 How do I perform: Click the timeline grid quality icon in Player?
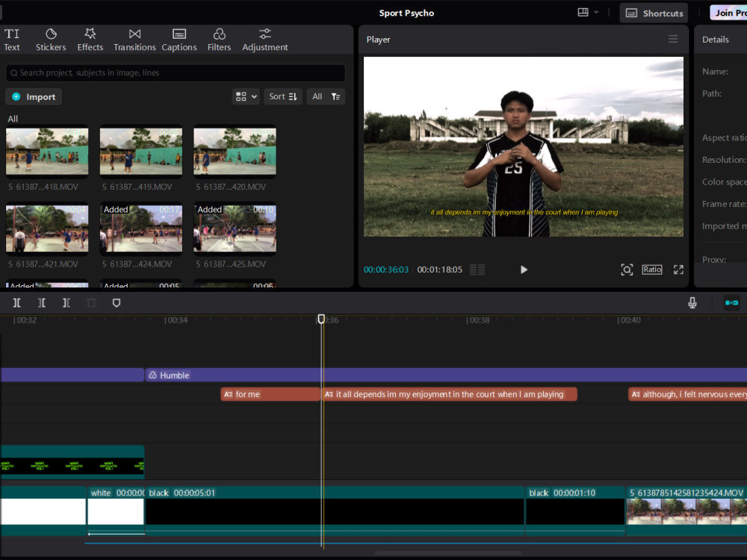pos(477,270)
